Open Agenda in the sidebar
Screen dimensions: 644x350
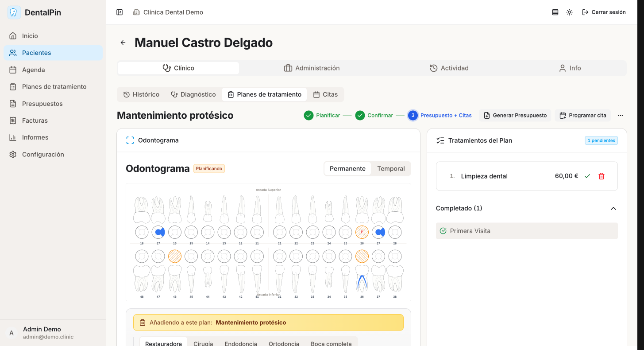[x=34, y=70]
